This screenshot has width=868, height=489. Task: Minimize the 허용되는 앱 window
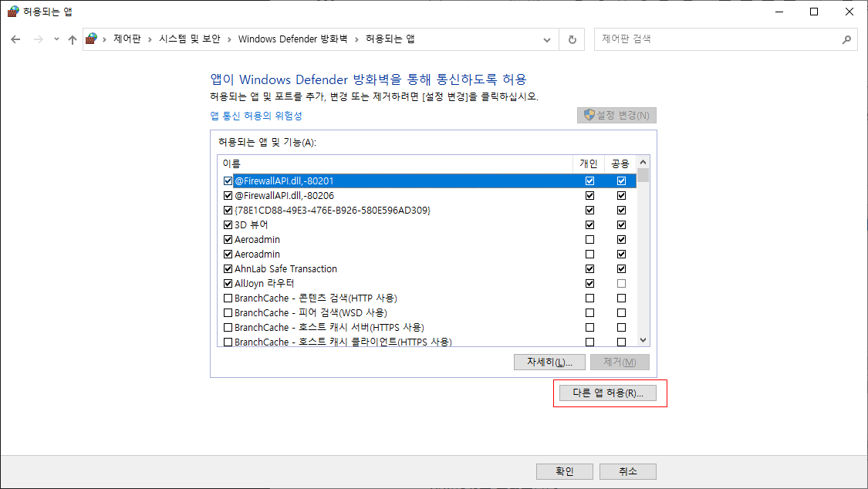(779, 12)
